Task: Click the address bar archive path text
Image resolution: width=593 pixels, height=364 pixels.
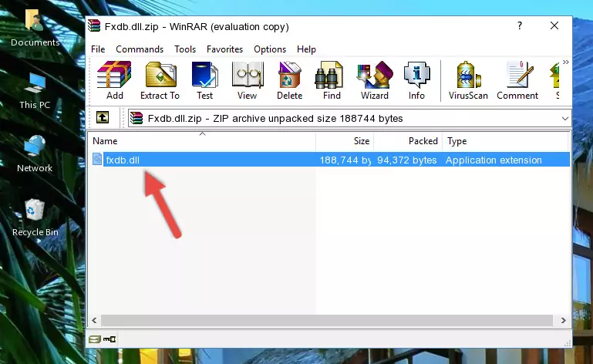Action: (x=275, y=119)
